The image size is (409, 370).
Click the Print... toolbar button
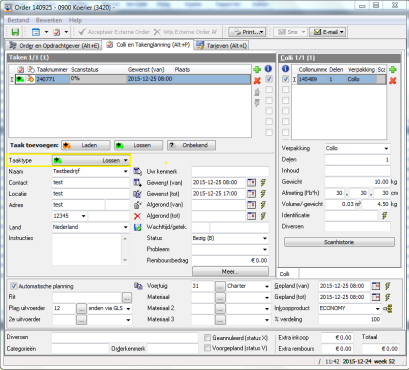[x=247, y=32]
